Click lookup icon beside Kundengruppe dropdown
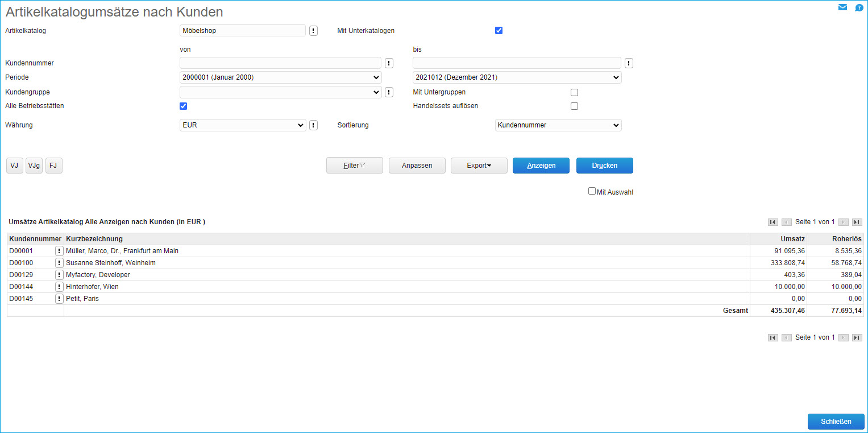The height and width of the screenshot is (433, 868). 389,92
